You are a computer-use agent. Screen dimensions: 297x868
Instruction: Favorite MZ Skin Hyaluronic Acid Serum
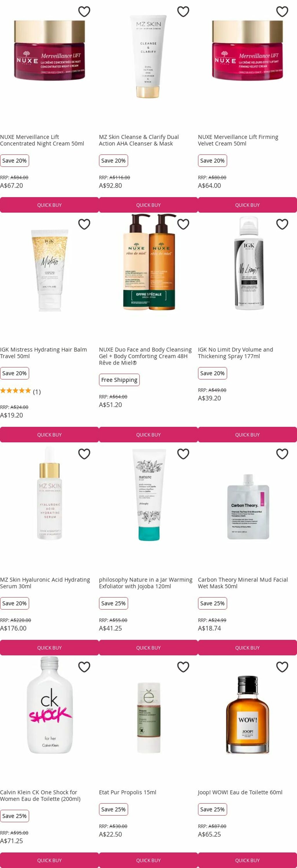point(84,454)
